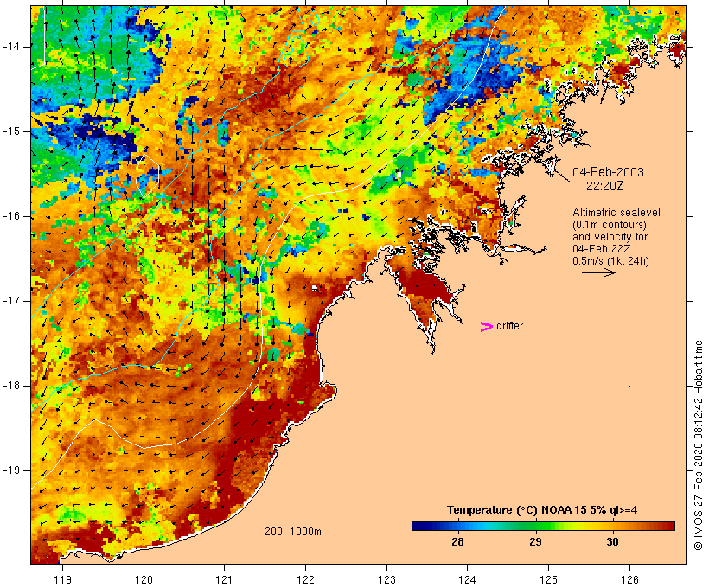This screenshot has height=588, width=709.
Task: Click the longitude axis label '120'
Action: click(x=144, y=579)
